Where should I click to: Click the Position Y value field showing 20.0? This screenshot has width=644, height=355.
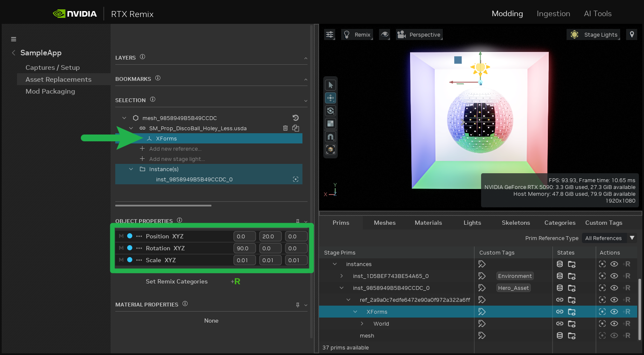270,236
